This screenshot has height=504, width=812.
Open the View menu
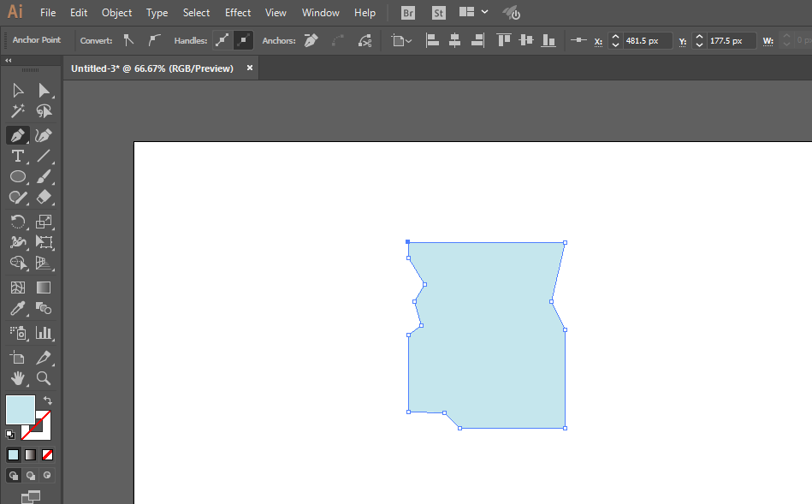pyautogui.click(x=276, y=13)
